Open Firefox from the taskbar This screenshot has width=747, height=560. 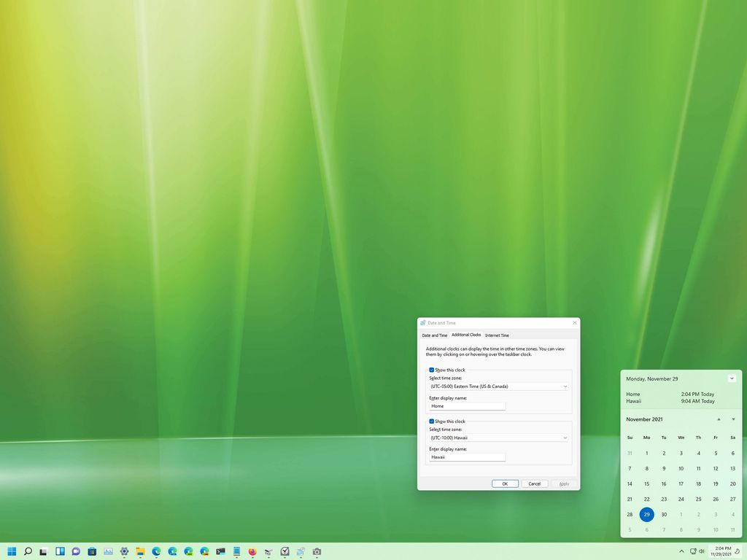point(252,551)
